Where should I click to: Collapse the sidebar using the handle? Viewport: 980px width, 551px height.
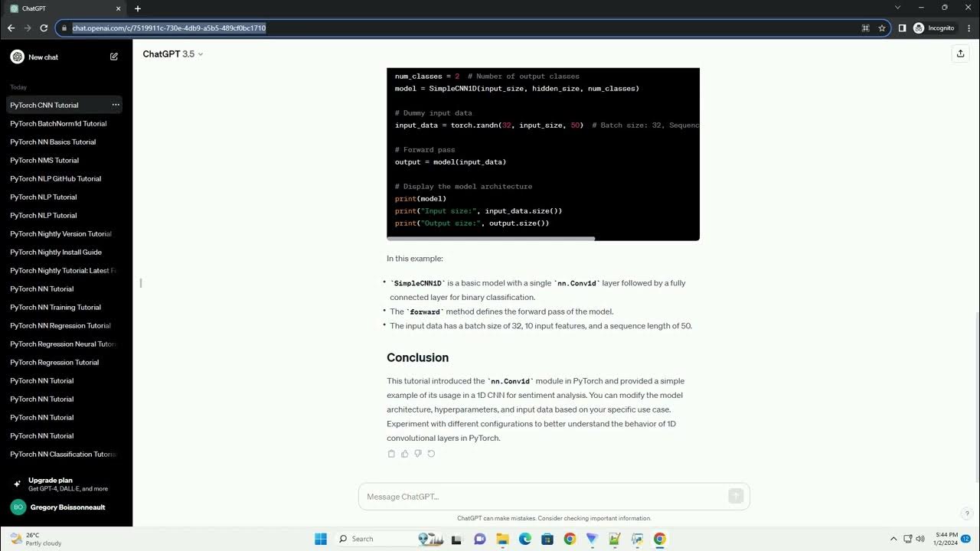click(x=141, y=283)
